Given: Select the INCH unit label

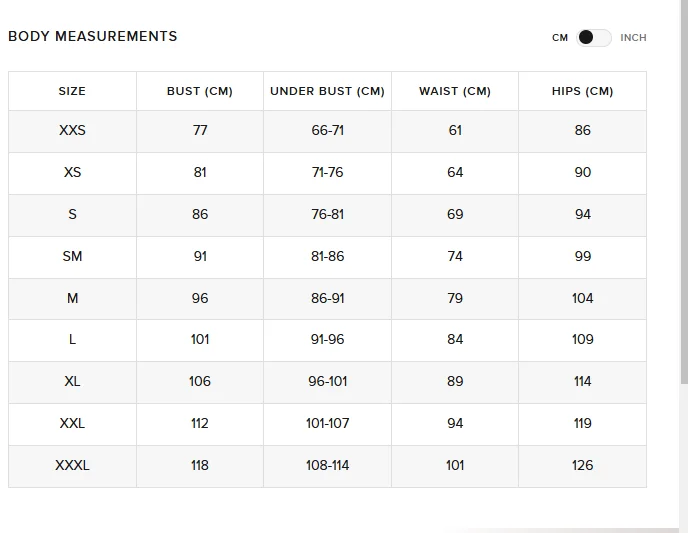Looking at the screenshot, I should click(633, 38).
